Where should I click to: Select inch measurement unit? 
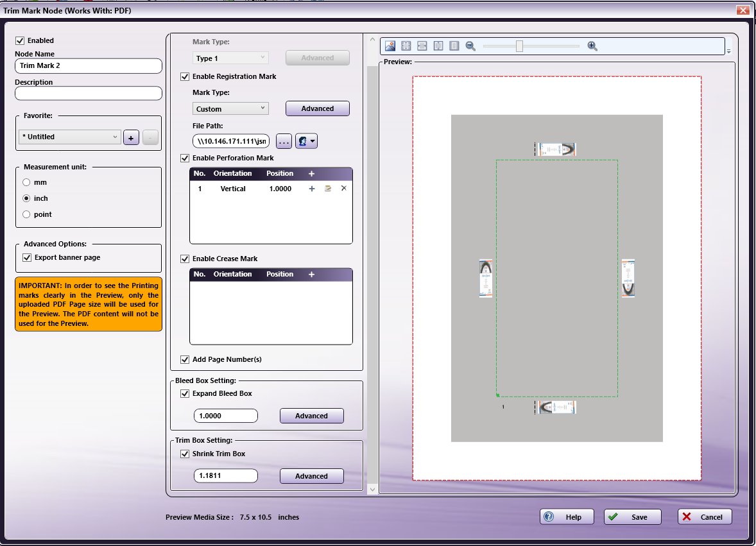click(26, 198)
